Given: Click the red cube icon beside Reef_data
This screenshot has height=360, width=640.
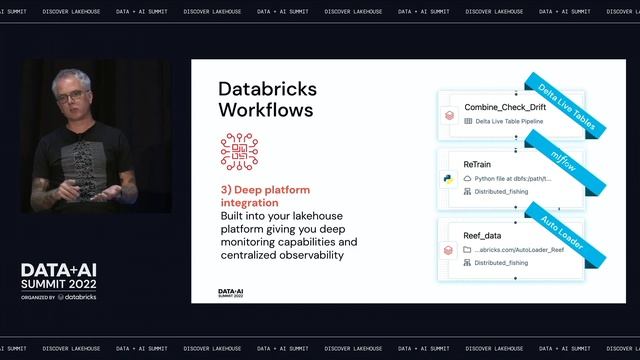Looking at the screenshot, I should click(x=448, y=250).
